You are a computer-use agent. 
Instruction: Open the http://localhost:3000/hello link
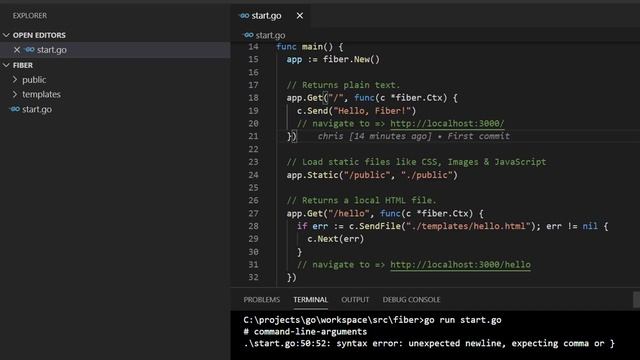(460, 264)
